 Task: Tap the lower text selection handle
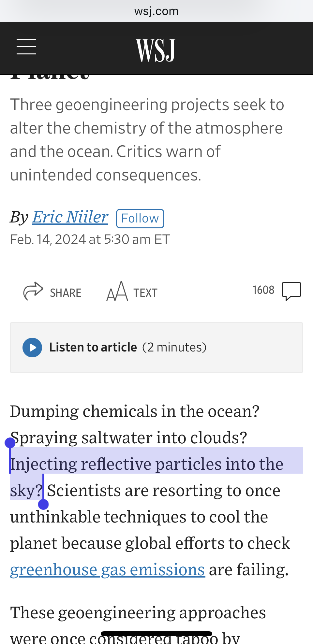pos(43,504)
